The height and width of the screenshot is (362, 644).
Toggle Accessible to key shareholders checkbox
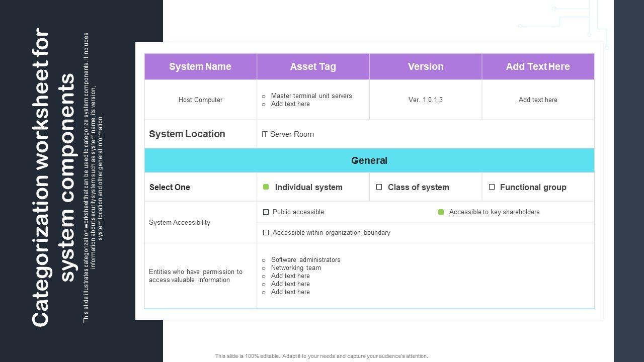click(x=441, y=212)
